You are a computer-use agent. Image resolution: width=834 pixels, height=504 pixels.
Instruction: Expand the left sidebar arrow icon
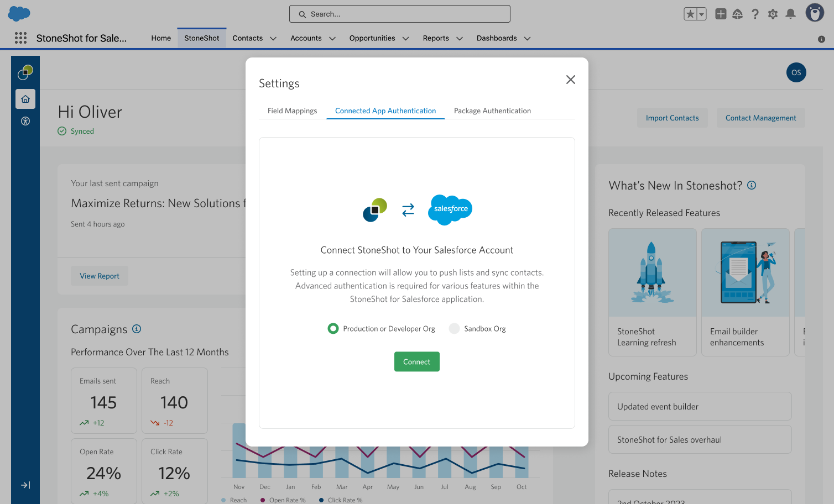(x=25, y=485)
